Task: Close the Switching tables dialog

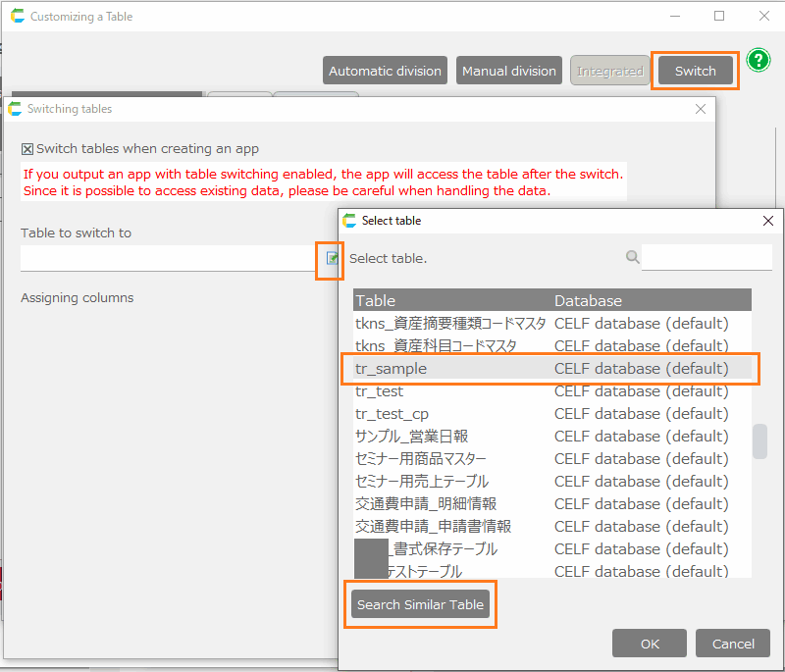Action: 700,109
